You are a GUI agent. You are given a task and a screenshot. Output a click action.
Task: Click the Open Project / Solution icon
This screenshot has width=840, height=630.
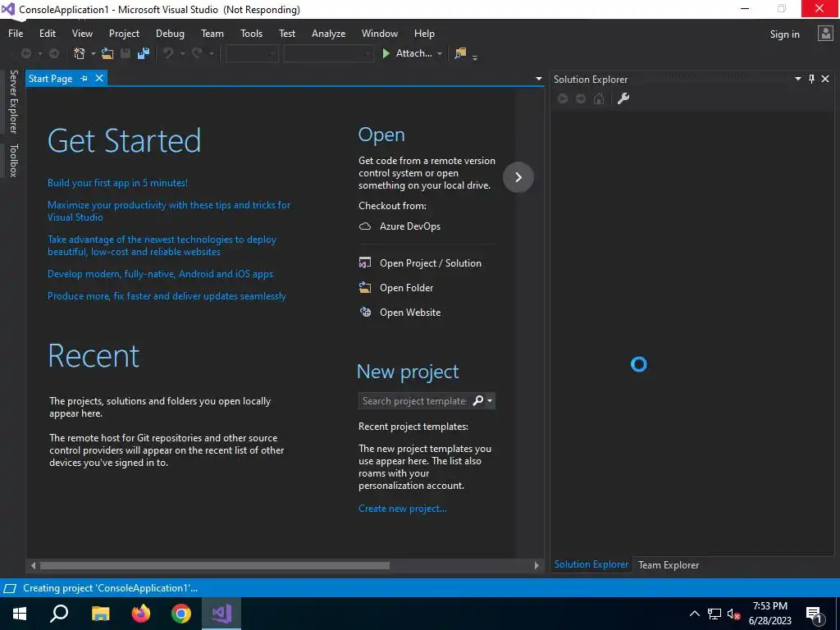(365, 263)
